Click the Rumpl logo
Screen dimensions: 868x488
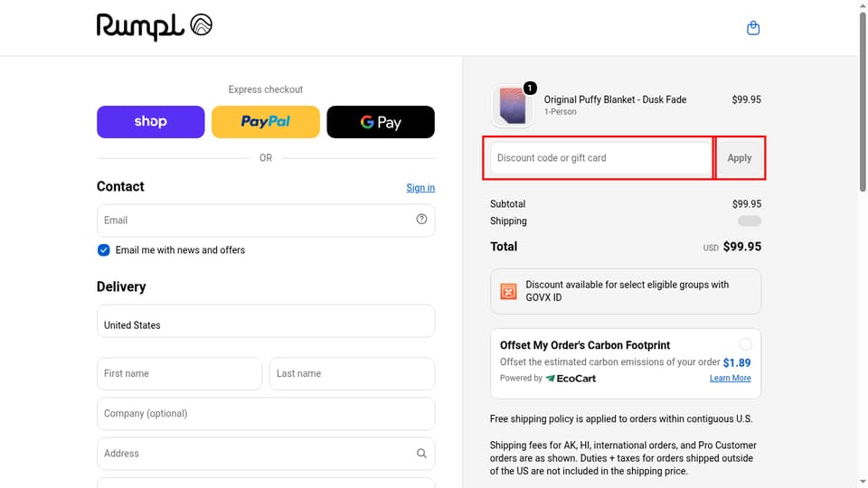click(155, 26)
